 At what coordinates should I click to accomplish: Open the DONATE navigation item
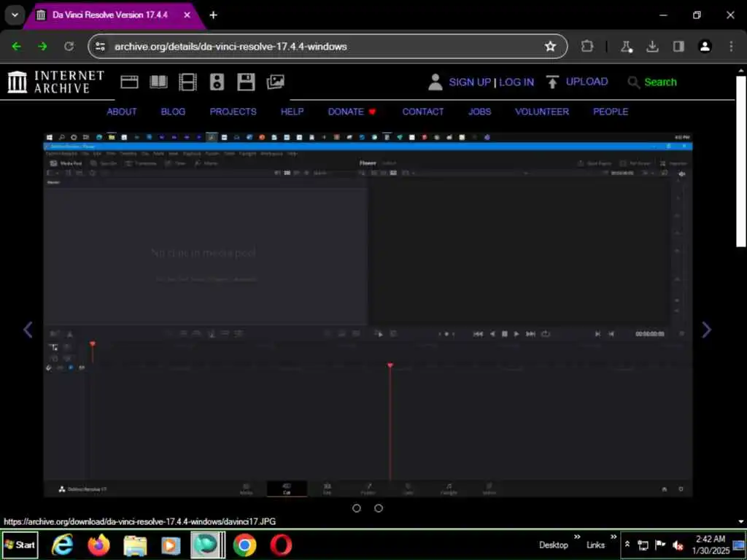tap(352, 112)
